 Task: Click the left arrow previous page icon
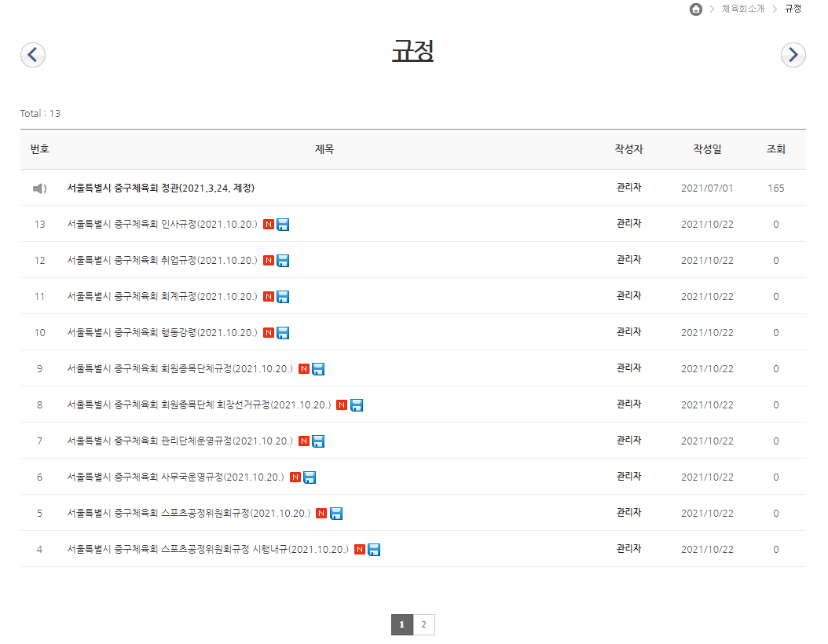click(33, 55)
